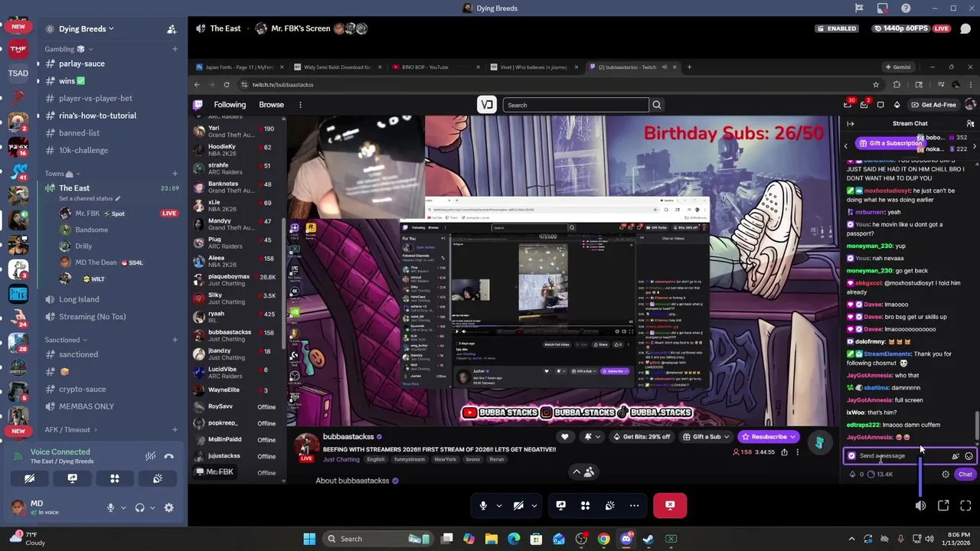Screen dimensions: 980x551
Task: Collapse the Sanctioned category
Action: point(66,340)
